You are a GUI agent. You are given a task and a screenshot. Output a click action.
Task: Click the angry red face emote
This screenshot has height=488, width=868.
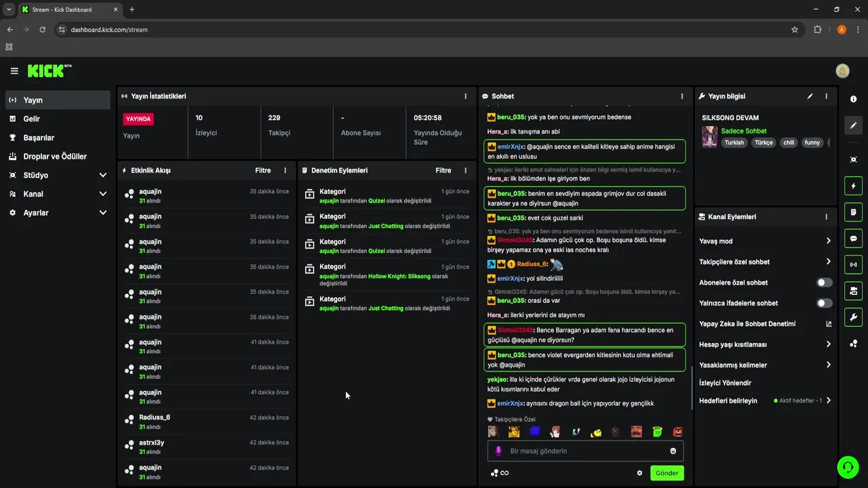pyautogui.click(x=677, y=432)
